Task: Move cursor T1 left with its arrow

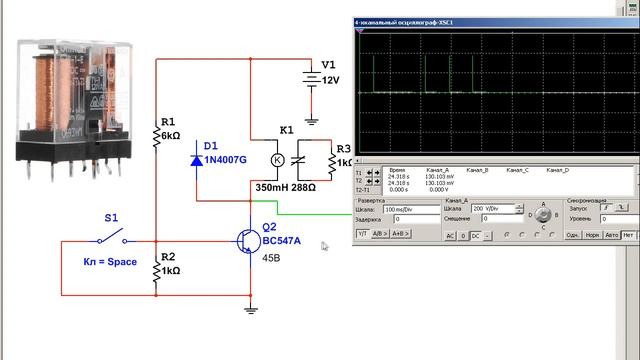Action: (369, 173)
